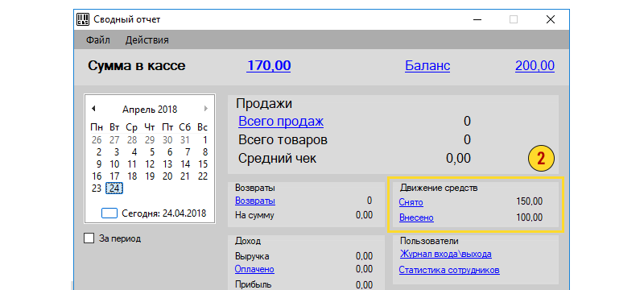
Task: Open Статистика сотрудников link
Action: pyautogui.click(x=449, y=271)
